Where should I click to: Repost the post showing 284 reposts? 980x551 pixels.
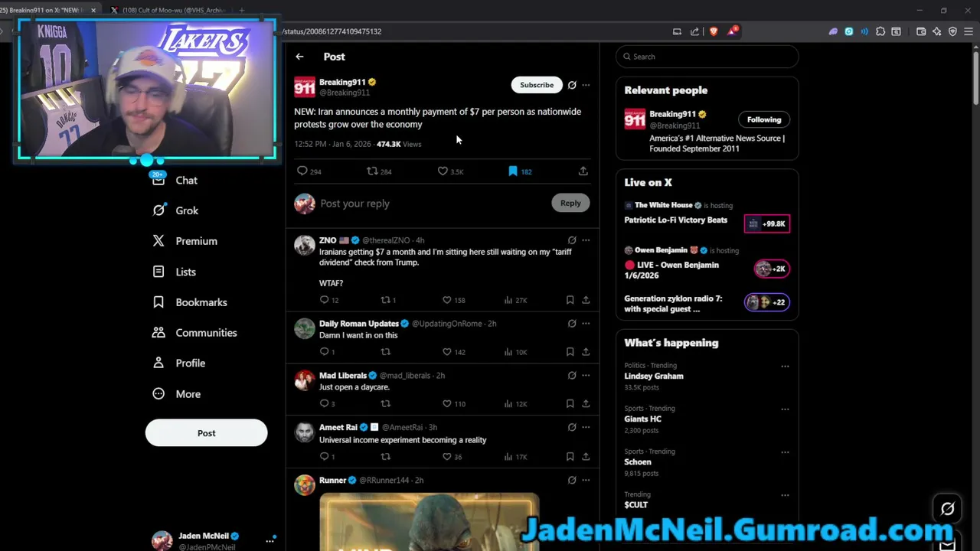click(x=373, y=171)
